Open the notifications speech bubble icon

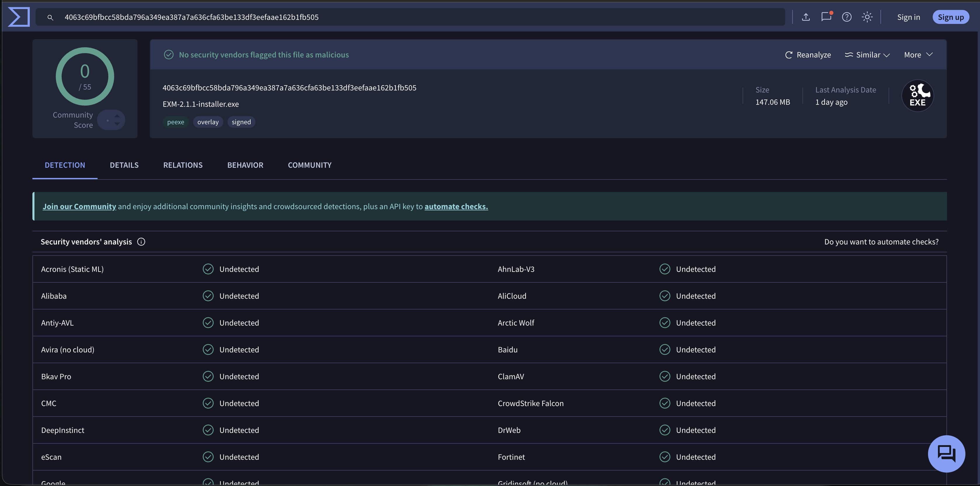click(826, 17)
